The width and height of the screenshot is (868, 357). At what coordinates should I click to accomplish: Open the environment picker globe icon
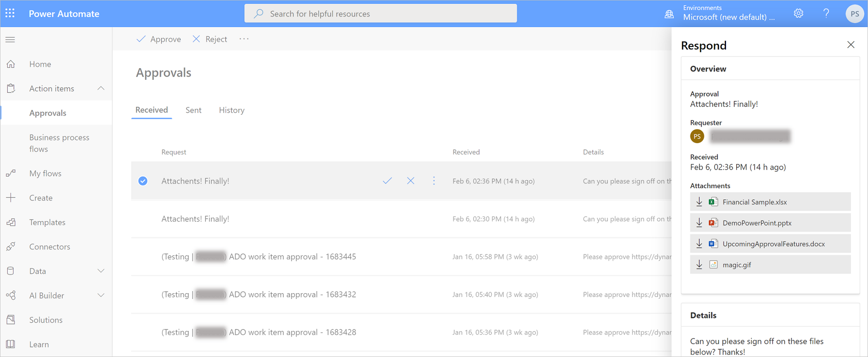click(x=669, y=14)
